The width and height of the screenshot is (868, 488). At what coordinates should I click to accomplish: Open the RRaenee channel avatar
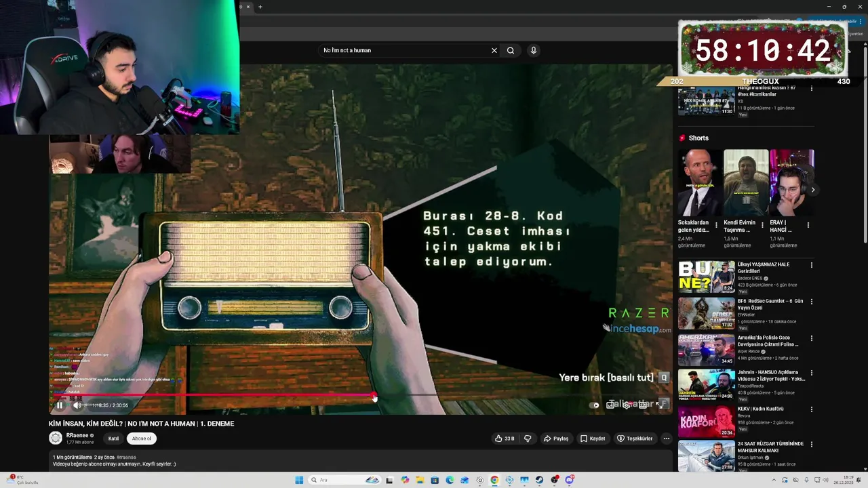(x=56, y=439)
